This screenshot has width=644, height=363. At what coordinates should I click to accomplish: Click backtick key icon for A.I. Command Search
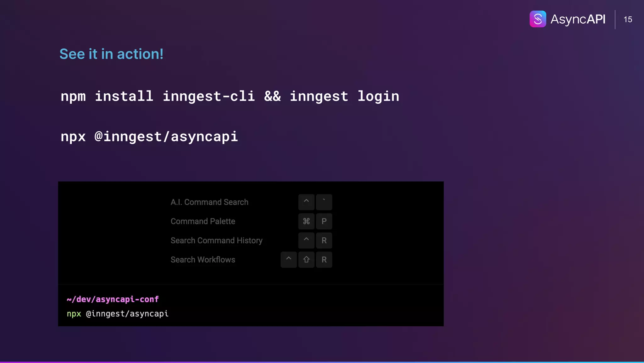coord(324,202)
